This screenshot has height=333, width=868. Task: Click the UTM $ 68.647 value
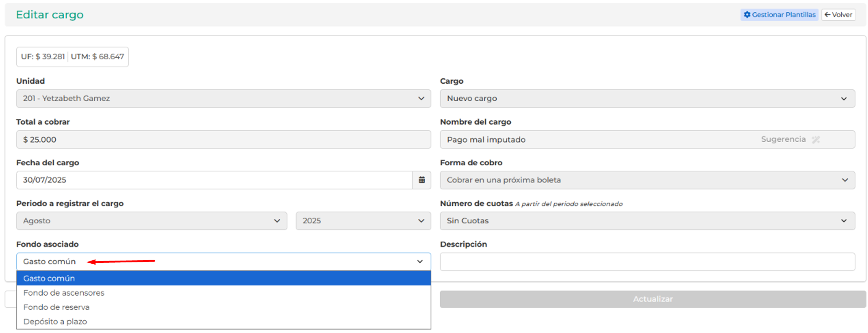pyautogui.click(x=98, y=56)
